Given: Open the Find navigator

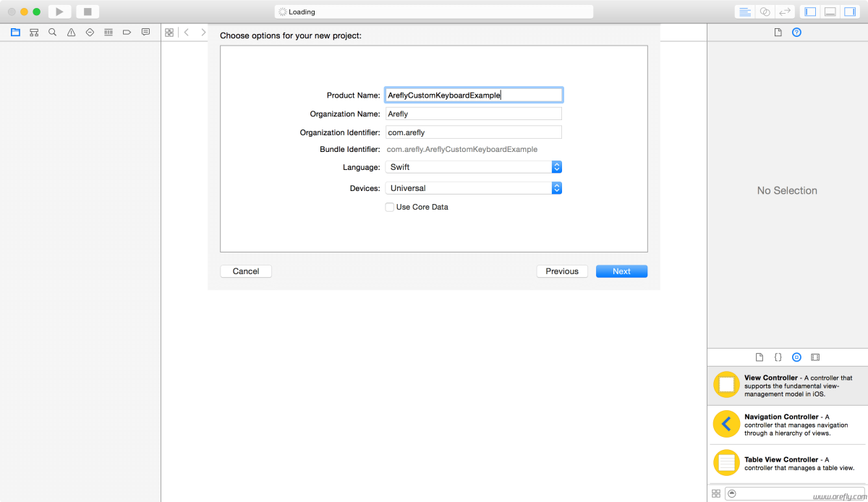Looking at the screenshot, I should (x=53, y=33).
